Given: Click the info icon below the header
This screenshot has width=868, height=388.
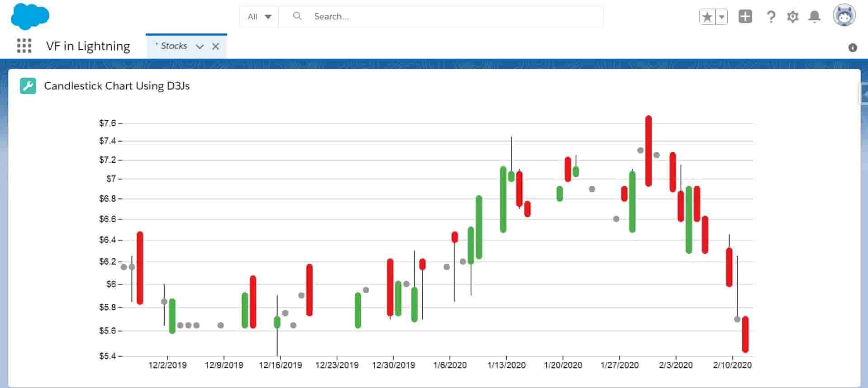Looking at the screenshot, I should coord(853,47).
